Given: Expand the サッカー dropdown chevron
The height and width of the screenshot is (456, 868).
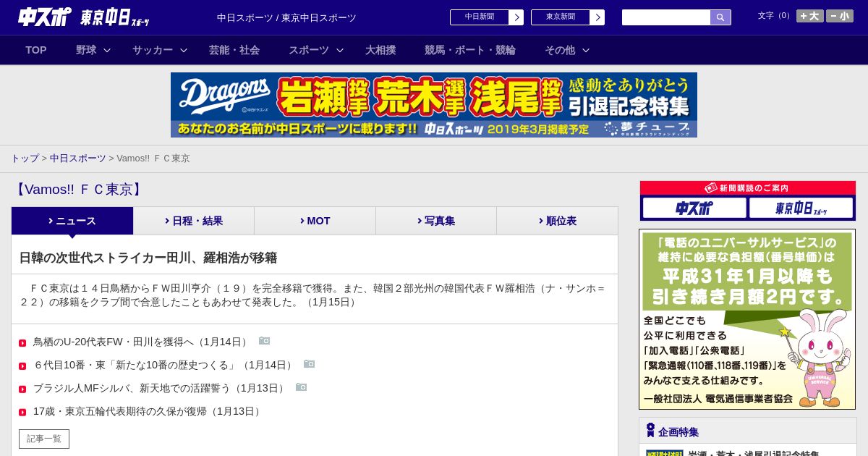Looking at the screenshot, I should coord(184,50).
